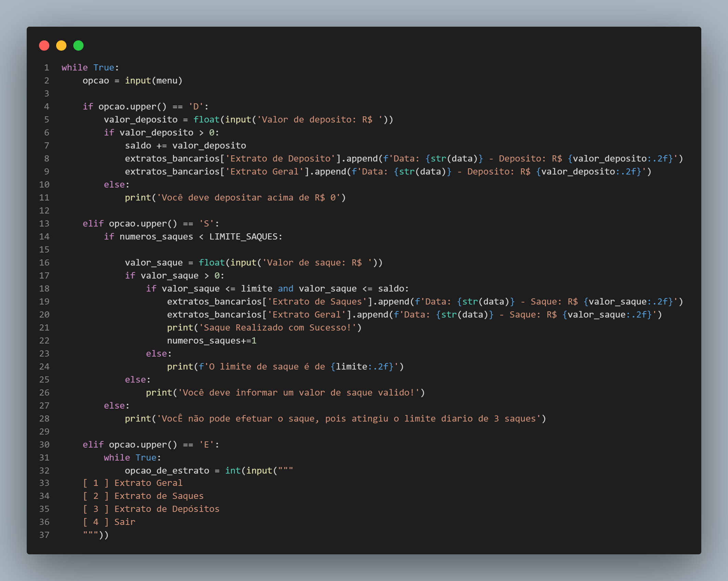Click the 'D' string literal on line 4

pos(196,106)
